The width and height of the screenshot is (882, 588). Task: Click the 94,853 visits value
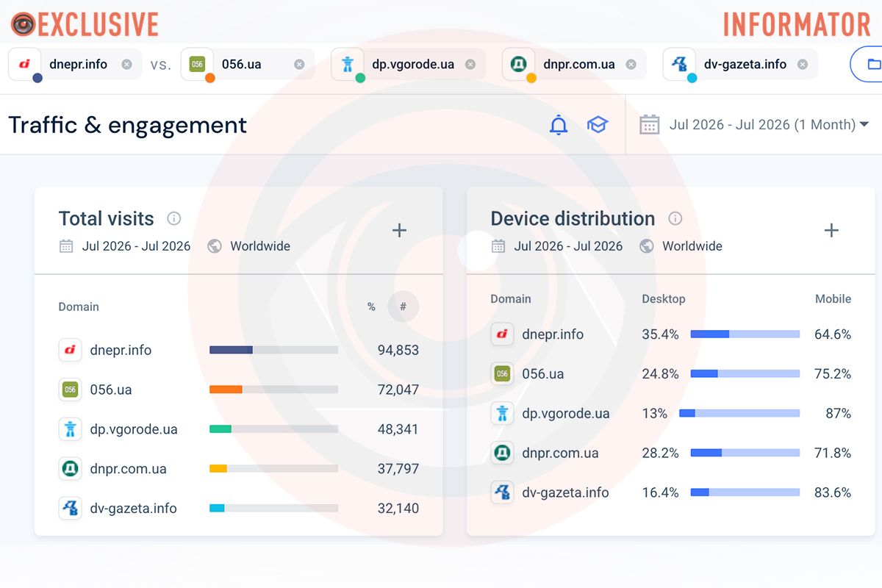click(x=398, y=350)
